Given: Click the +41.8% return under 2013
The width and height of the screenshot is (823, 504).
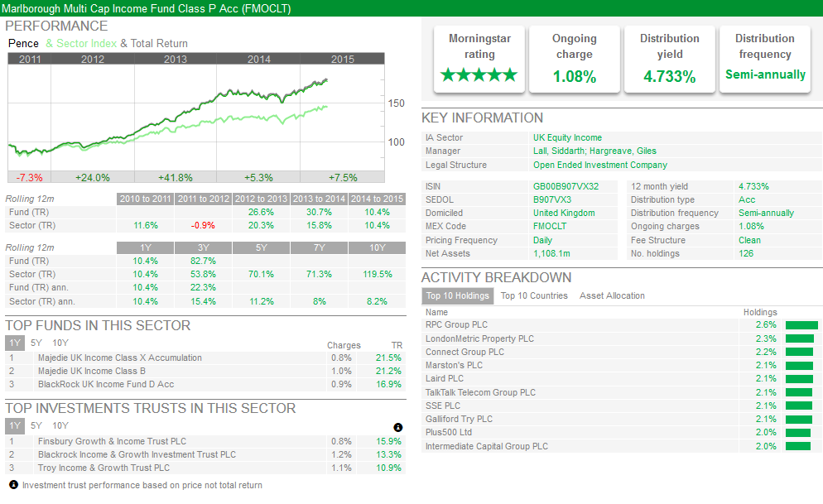Looking at the screenshot, I should coord(176,178).
